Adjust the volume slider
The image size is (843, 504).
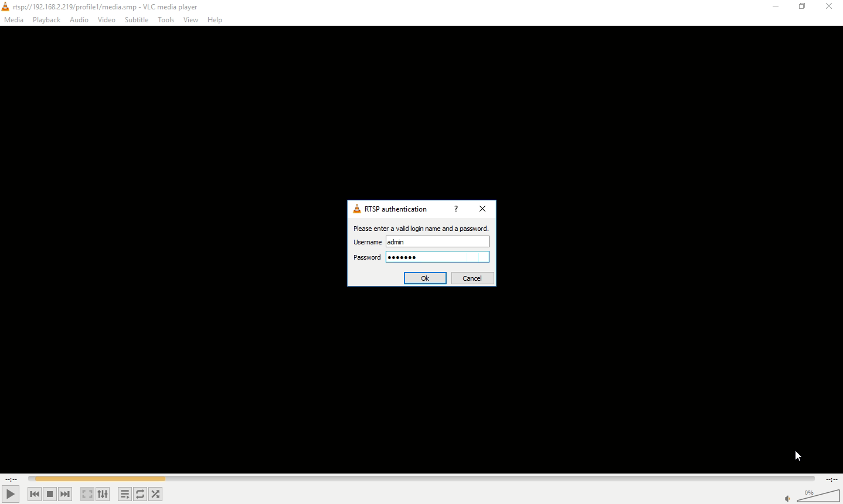pyautogui.click(x=818, y=496)
